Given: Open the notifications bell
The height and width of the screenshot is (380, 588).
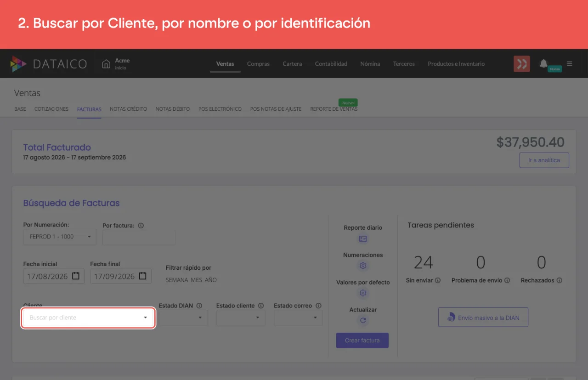Looking at the screenshot, I should [543, 63].
